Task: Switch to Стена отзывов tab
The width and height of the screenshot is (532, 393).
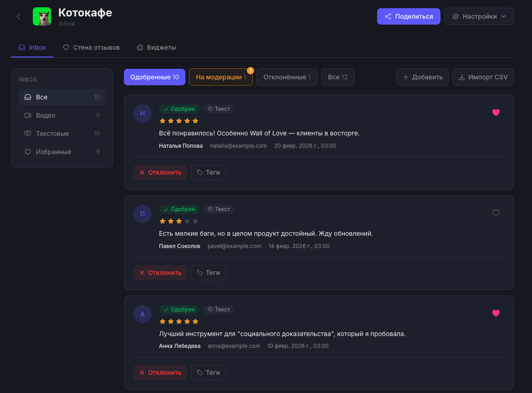Action: 91,47
